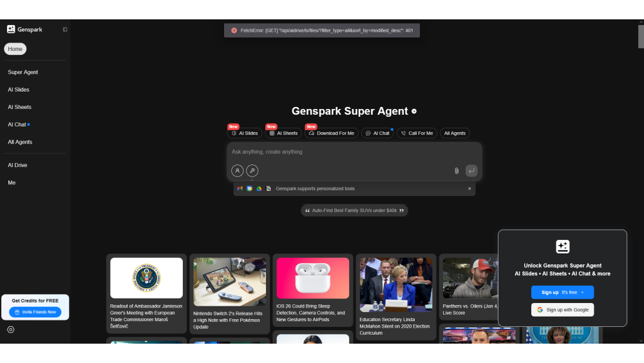
Task: Open Super Agent from the sidebar
Action: point(23,72)
